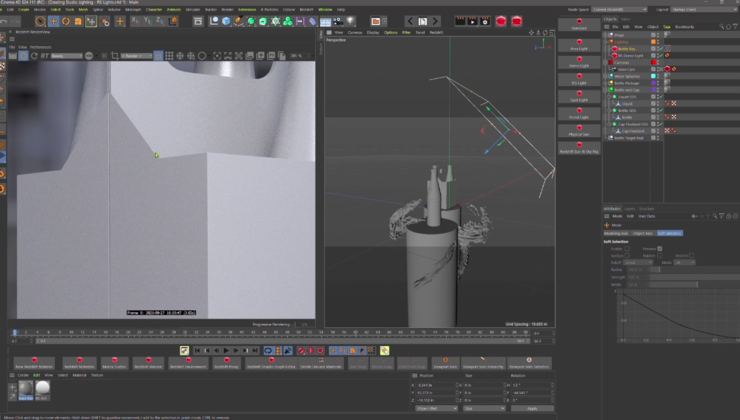Select the Bottle Key light object

[627, 49]
